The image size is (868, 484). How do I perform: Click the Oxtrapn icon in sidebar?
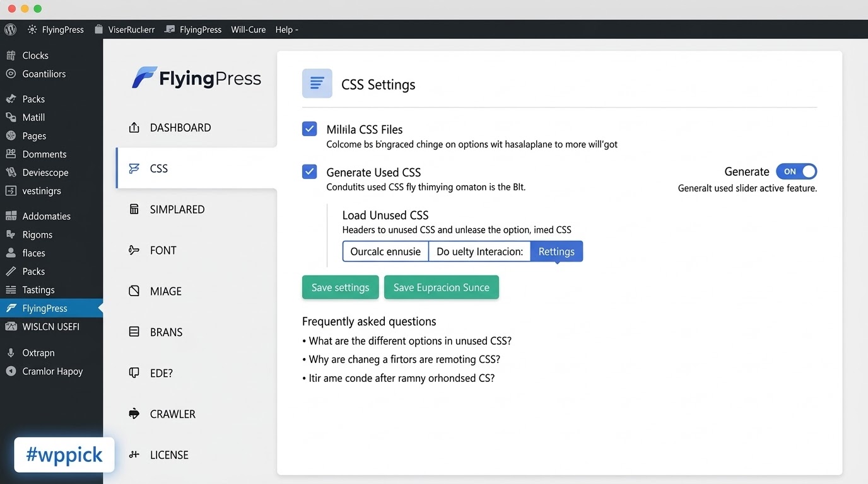pyautogui.click(x=11, y=353)
